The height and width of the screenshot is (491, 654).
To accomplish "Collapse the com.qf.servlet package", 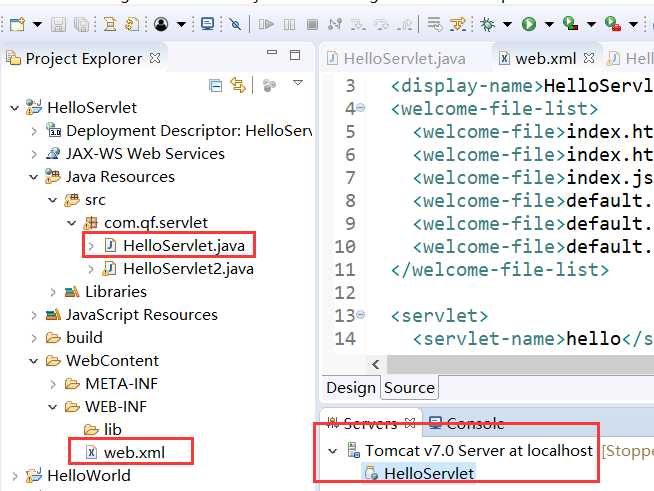I will (72, 223).
